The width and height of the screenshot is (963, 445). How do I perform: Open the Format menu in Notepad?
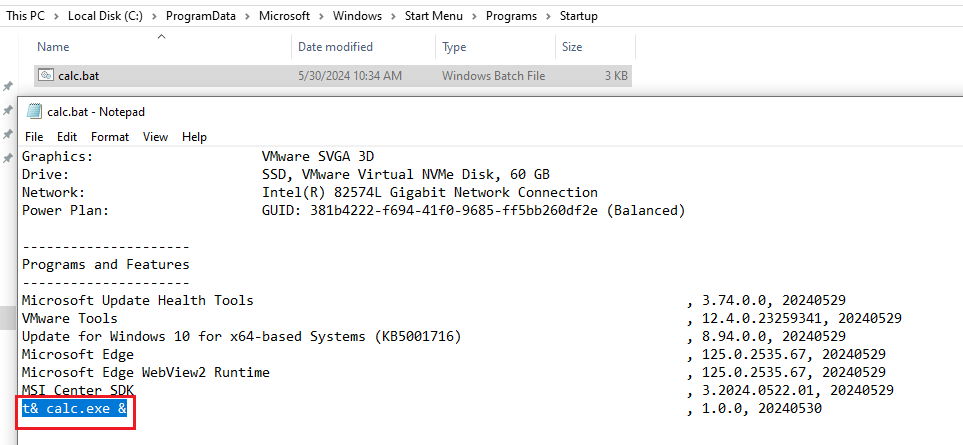[110, 137]
